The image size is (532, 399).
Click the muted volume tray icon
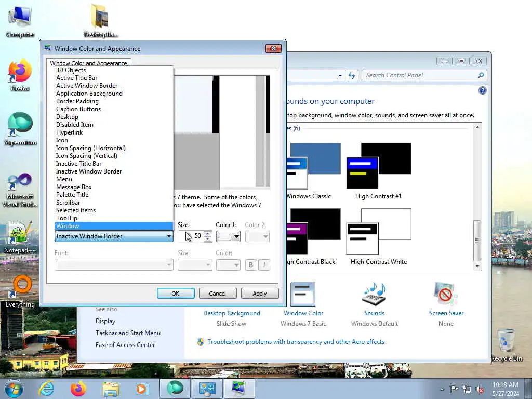click(480, 389)
